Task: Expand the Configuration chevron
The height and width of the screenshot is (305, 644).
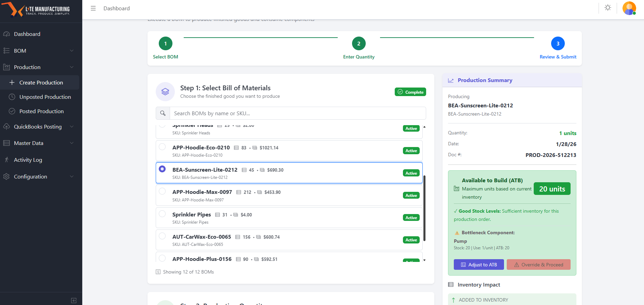Action: (x=72, y=176)
